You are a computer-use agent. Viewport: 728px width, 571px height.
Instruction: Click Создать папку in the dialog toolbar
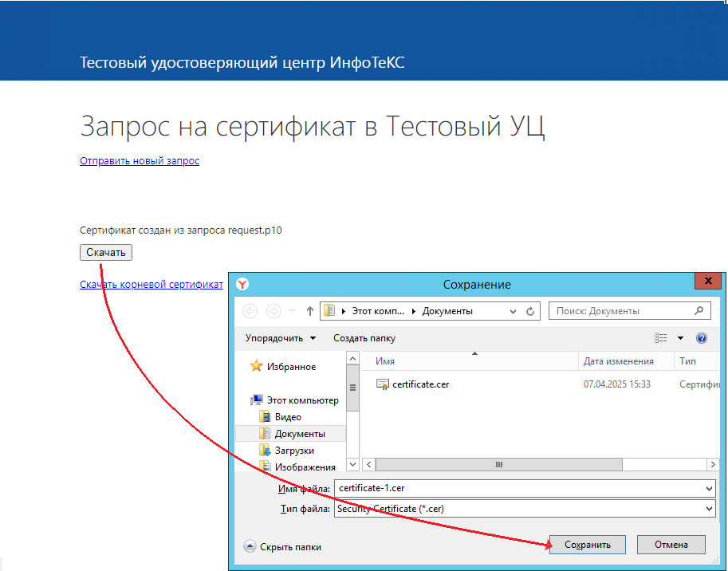point(364,338)
